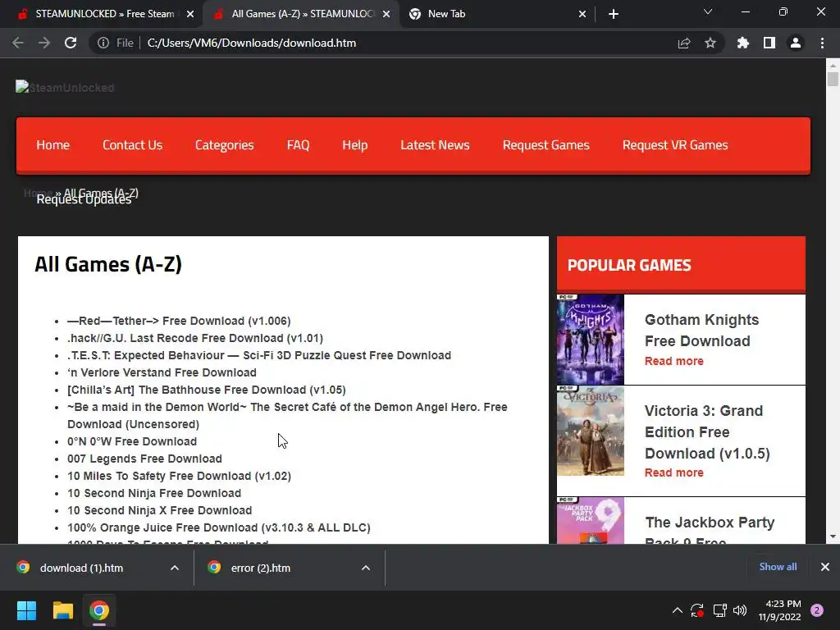The image size is (840, 630).
Task: Open a new tab with plus button
Action: tap(614, 14)
